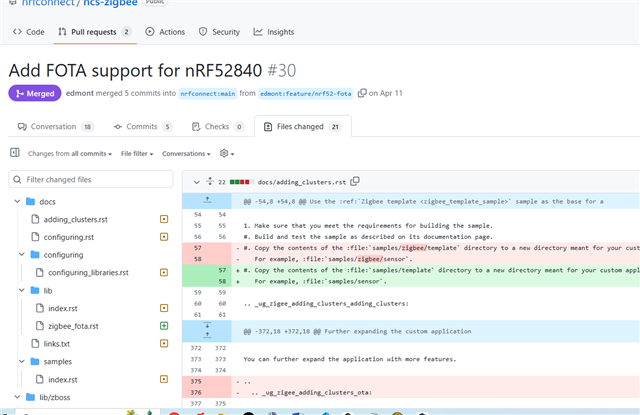Click modified status icon for adding_clusters.rst

(164, 219)
